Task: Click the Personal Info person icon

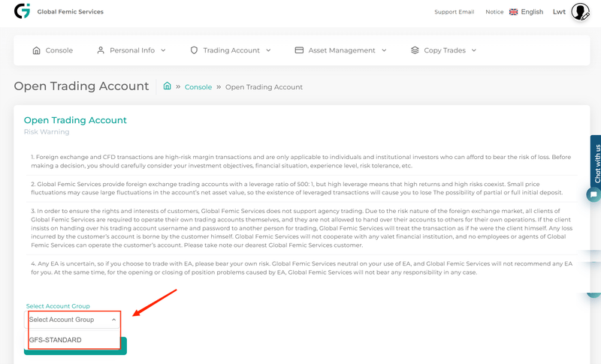Action: pyautogui.click(x=101, y=50)
